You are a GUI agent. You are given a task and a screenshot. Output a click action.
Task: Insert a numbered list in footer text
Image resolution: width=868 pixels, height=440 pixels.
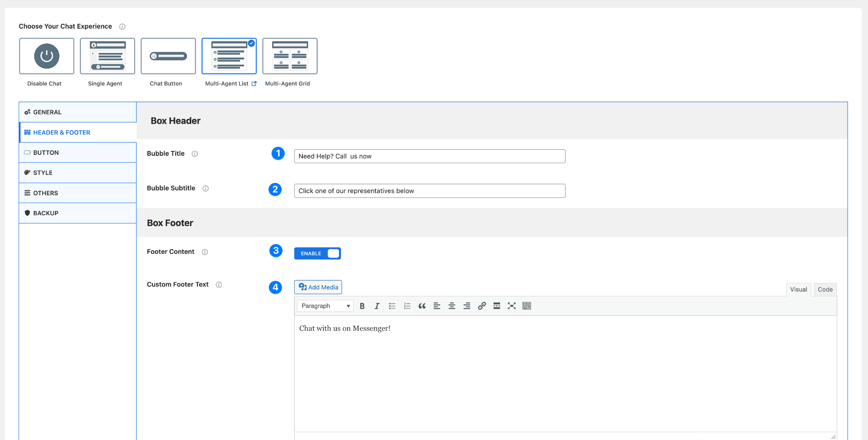click(407, 306)
